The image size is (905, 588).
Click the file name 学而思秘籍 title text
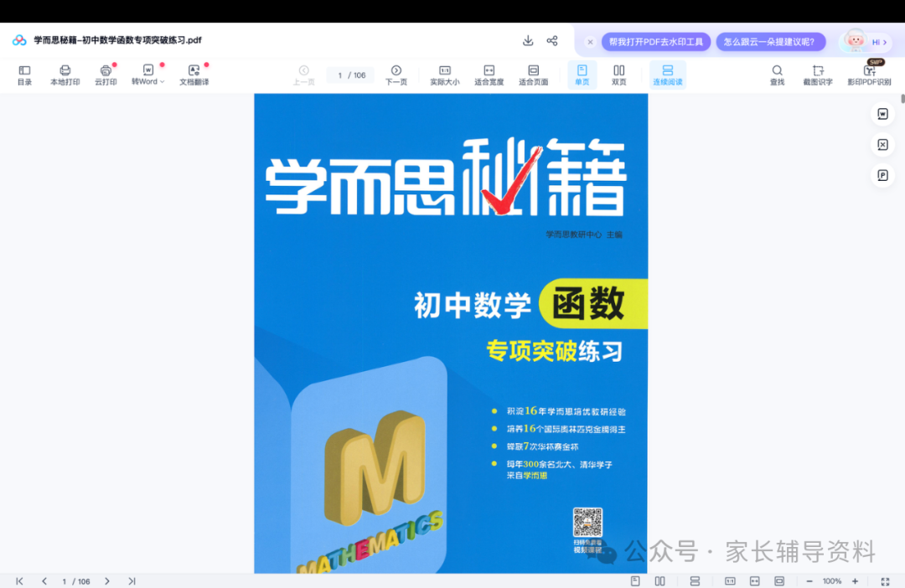[x=118, y=40]
